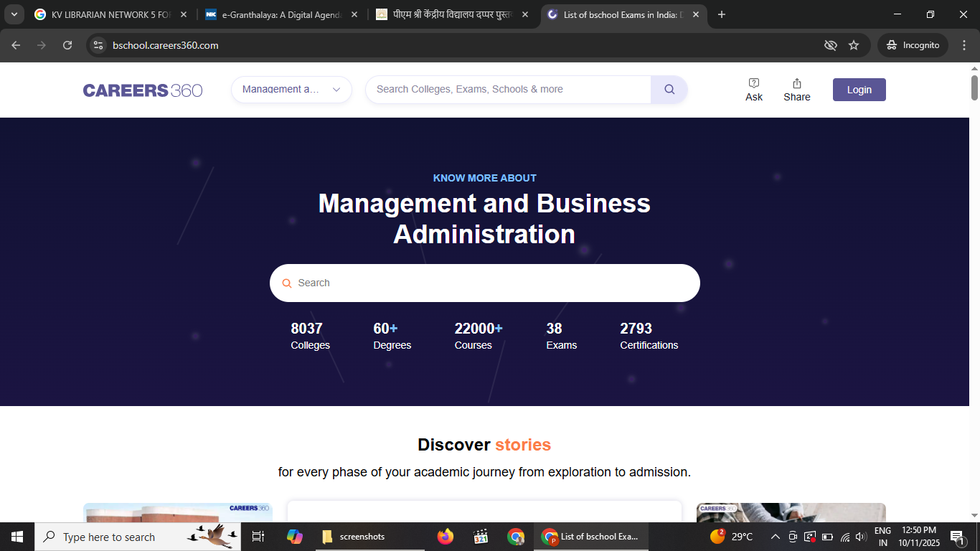The height and width of the screenshot is (551, 980).
Task: Click the third-party cookies blocked eye icon
Action: click(831, 45)
